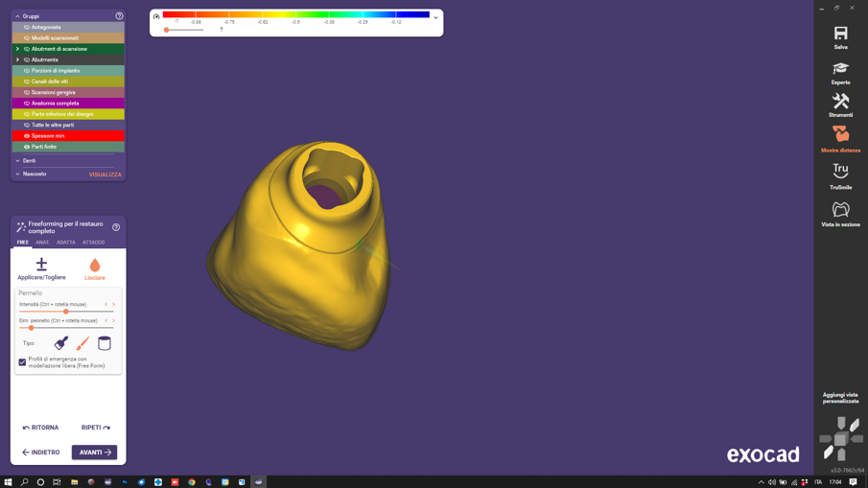The height and width of the screenshot is (488, 868).
Task: Proceed with AVANTI button
Action: (x=94, y=452)
